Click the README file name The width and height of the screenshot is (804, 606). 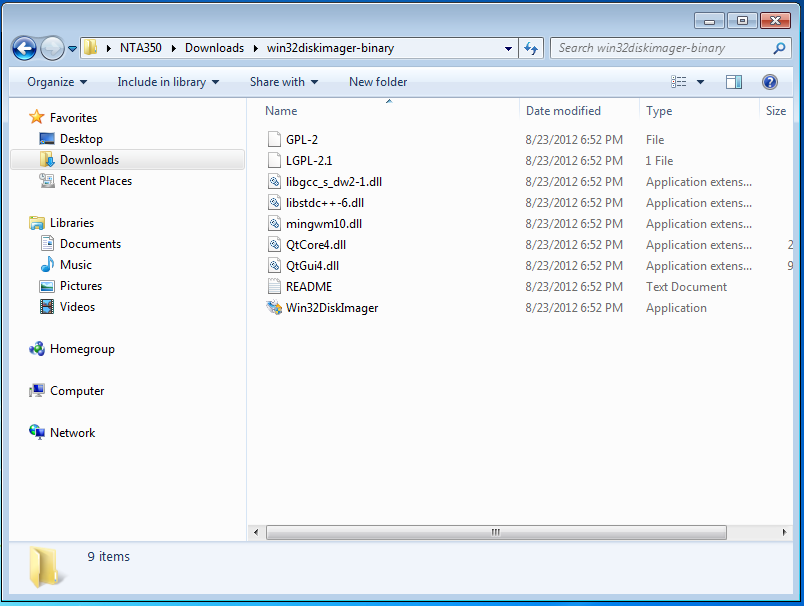309,287
